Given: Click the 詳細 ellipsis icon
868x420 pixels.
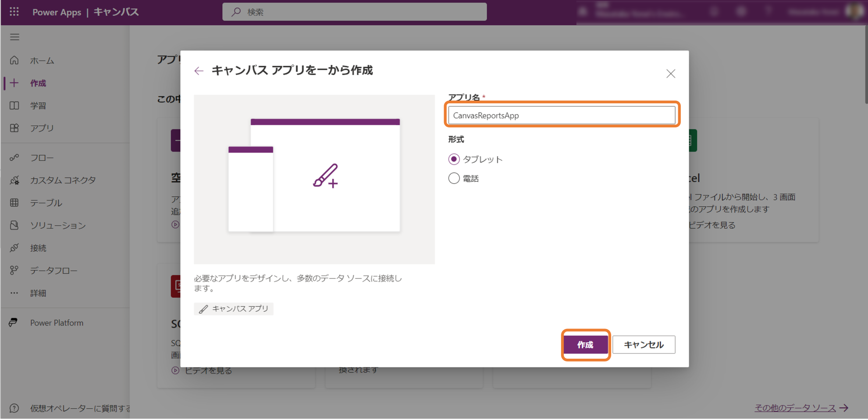Looking at the screenshot, I should tap(14, 293).
